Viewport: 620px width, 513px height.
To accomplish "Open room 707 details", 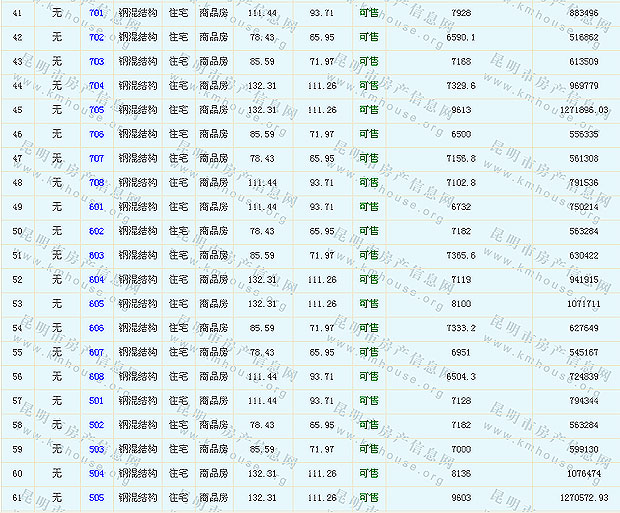I will [96, 158].
